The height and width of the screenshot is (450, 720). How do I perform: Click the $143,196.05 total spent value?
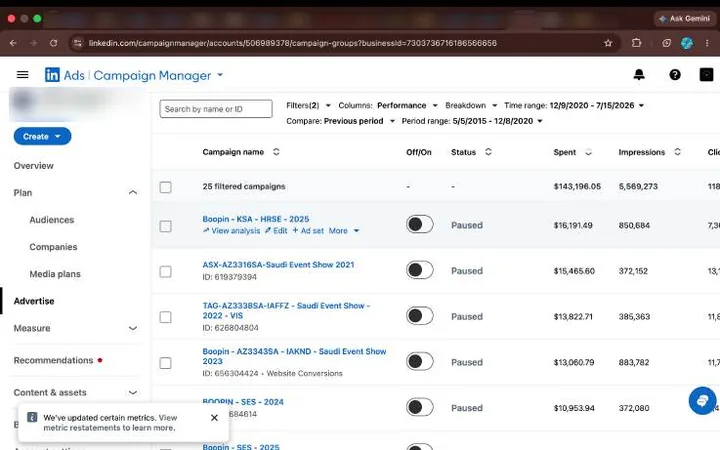coord(577,186)
